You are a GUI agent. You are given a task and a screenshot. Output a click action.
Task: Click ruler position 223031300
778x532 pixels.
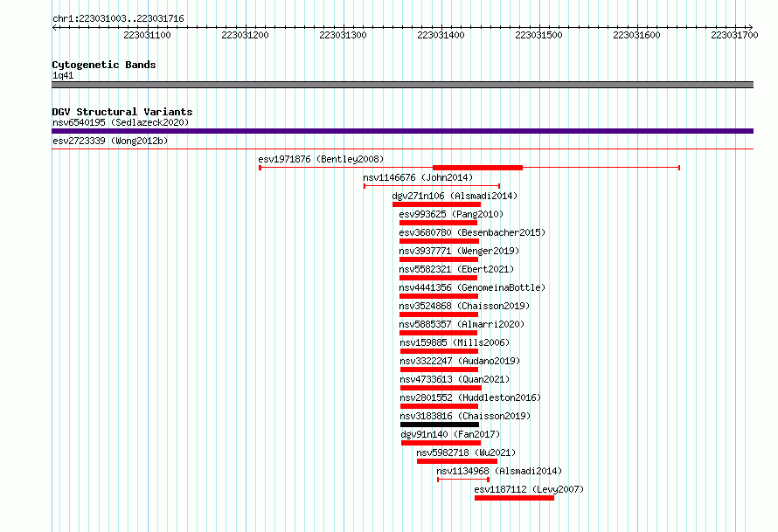pyautogui.click(x=343, y=35)
